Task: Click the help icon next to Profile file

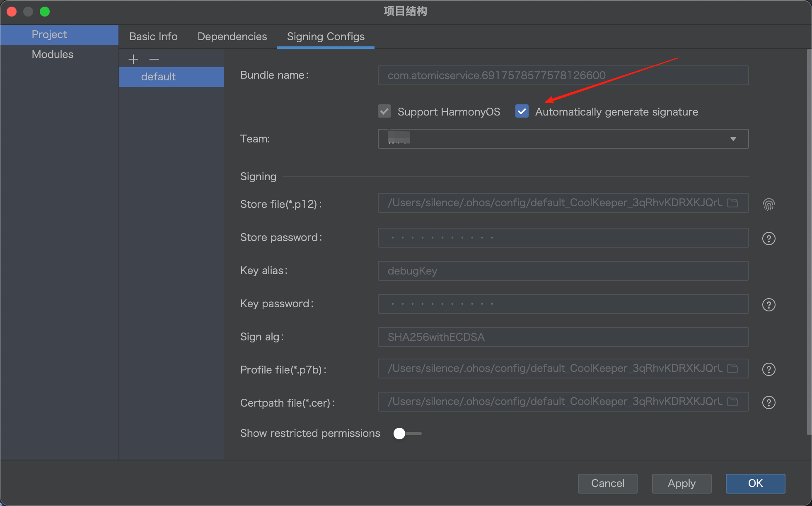Action: pos(768,369)
